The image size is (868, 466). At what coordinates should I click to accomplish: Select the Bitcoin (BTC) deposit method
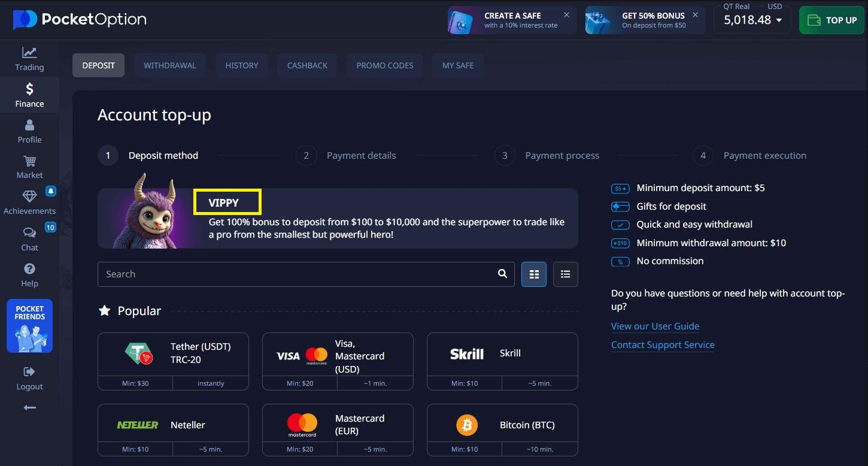[502, 425]
